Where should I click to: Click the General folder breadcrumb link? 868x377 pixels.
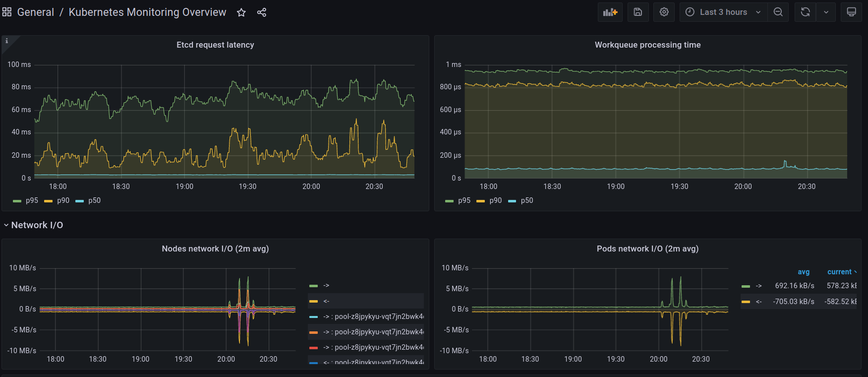36,12
